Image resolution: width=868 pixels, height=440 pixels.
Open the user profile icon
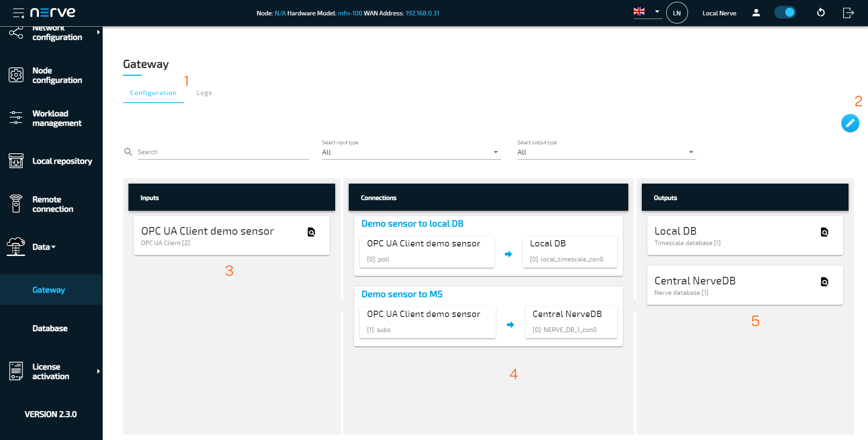click(x=756, y=13)
